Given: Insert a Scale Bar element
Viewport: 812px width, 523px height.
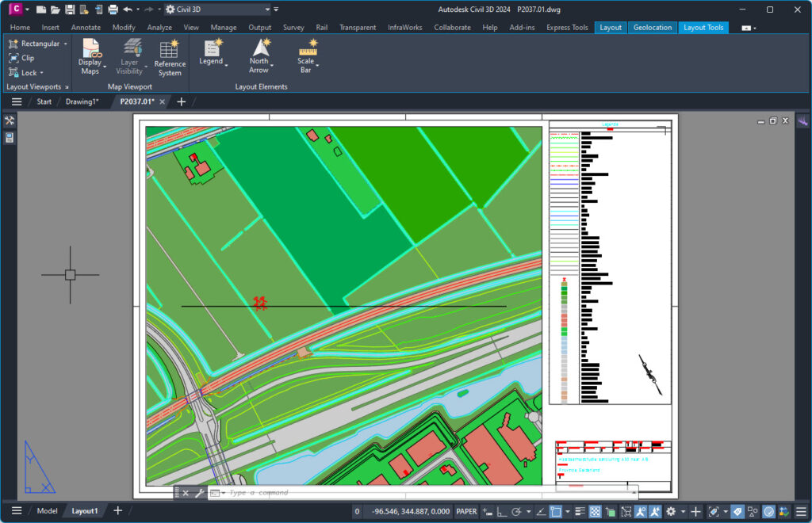Looking at the screenshot, I should coord(307,56).
